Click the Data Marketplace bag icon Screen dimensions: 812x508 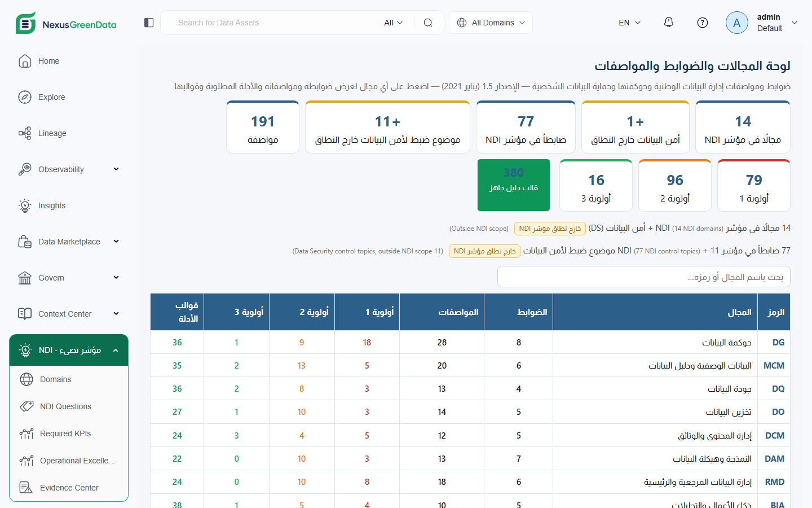pyautogui.click(x=25, y=242)
